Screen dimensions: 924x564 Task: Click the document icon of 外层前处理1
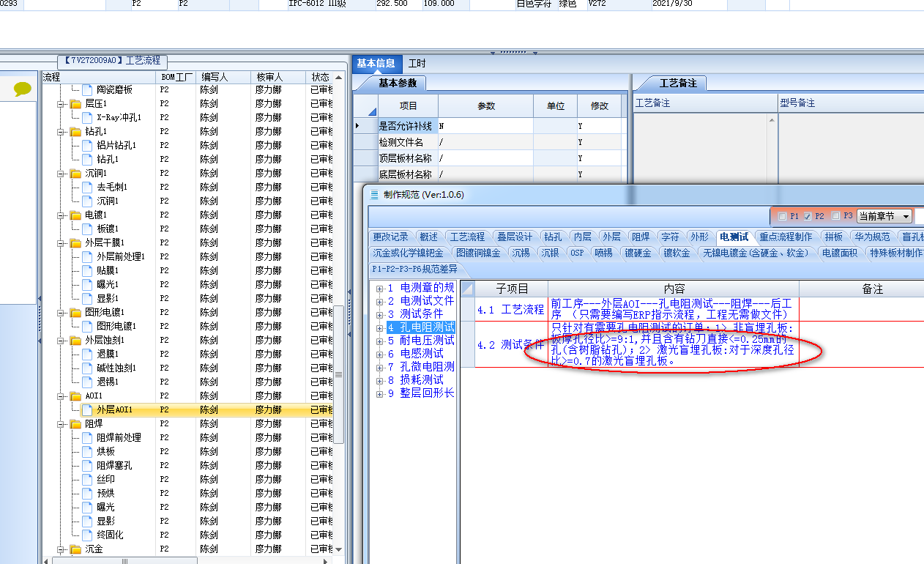pos(87,256)
